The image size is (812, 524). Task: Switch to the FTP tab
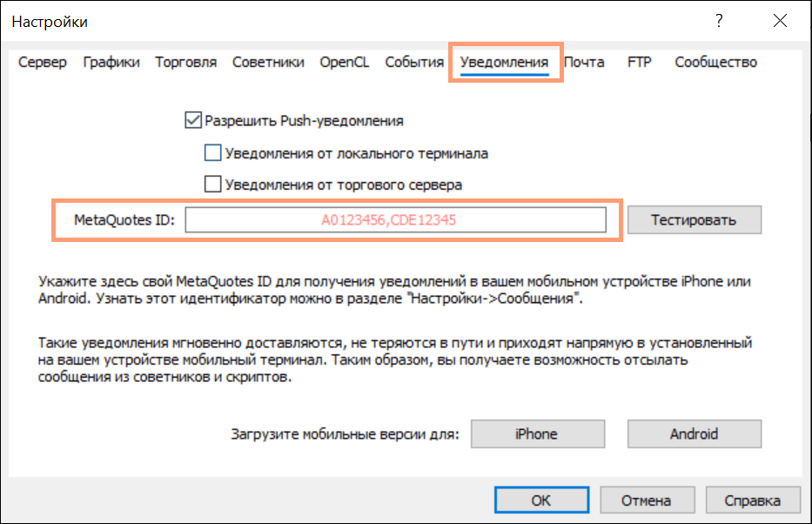coord(640,62)
